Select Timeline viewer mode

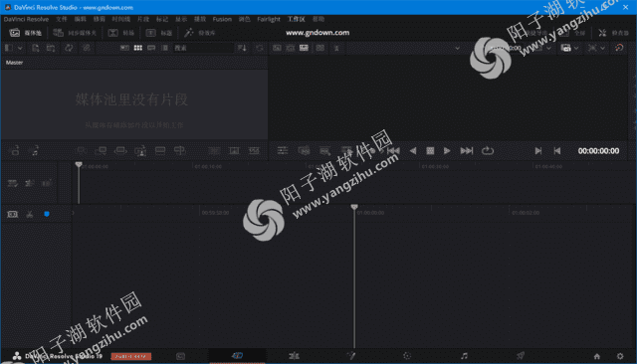point(304,48)
